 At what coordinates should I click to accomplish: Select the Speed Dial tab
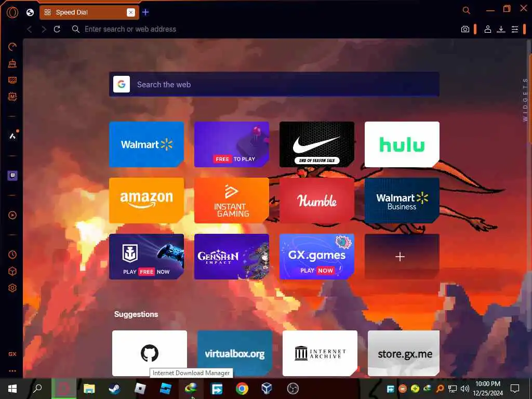pos(88,12)
